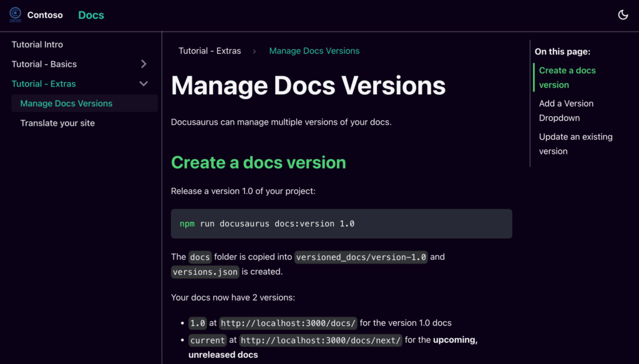Click Manage Docs Versions breadcrumb

(x=314, y=51)
